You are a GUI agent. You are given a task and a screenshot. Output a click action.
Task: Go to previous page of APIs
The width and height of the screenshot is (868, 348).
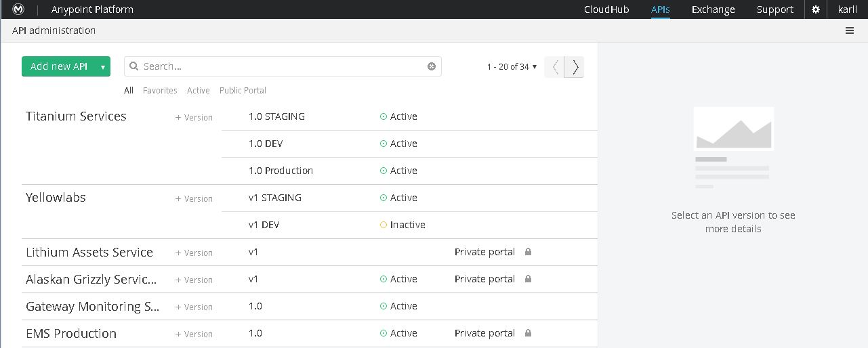555,67
